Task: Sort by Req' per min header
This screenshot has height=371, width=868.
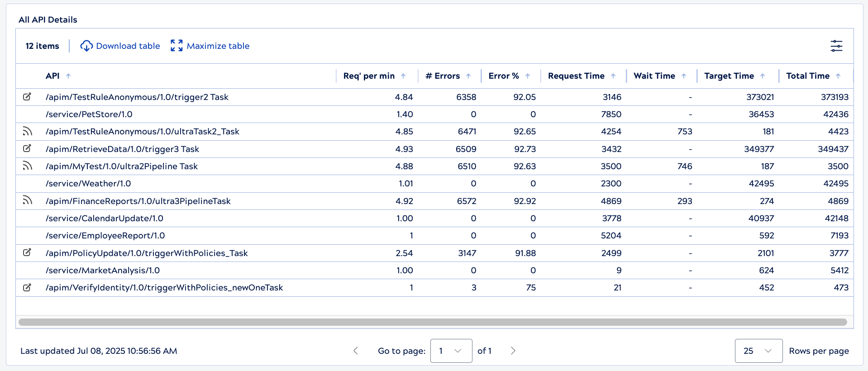Action: point(369,76)
